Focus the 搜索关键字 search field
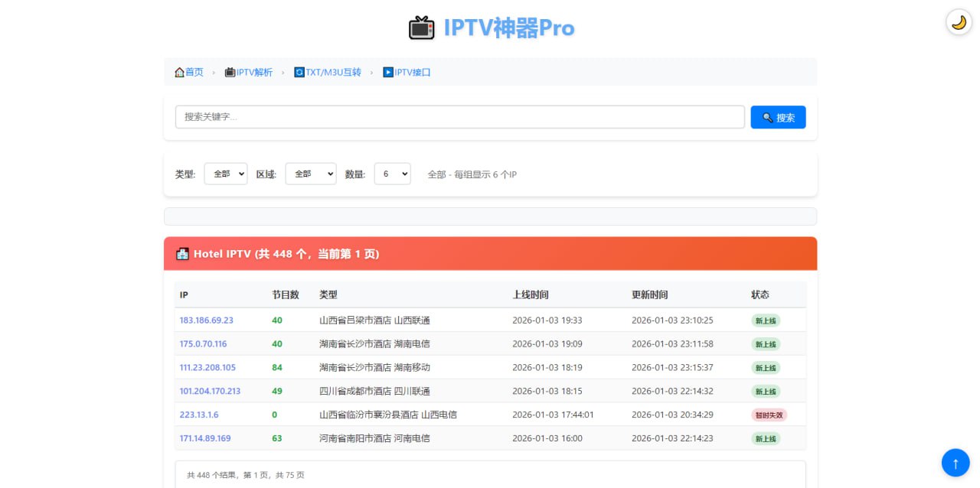This screenshot has width=980, height=488. click(459, 117)
